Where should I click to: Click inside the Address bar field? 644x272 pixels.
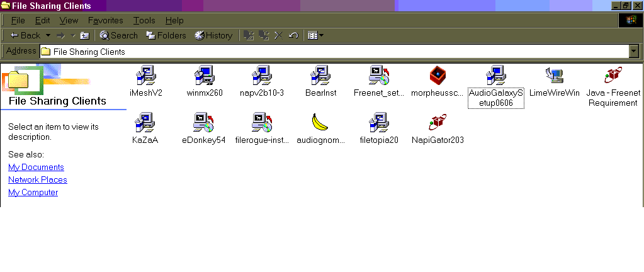point(334,52)
